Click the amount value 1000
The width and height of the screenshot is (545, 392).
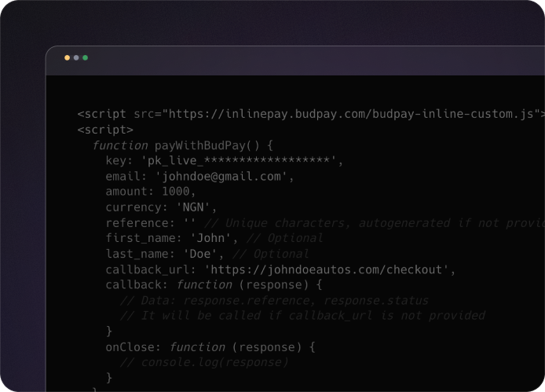click(177, 192)
